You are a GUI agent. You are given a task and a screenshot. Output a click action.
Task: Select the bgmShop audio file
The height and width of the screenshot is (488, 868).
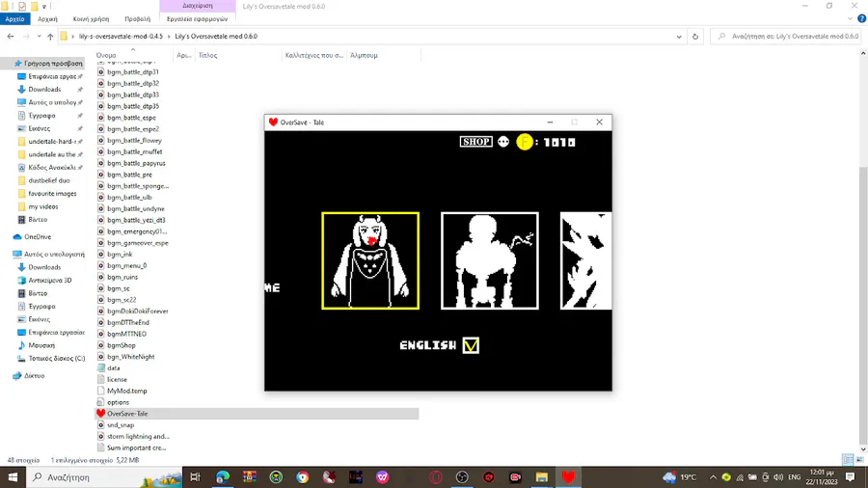pos(122,345)
